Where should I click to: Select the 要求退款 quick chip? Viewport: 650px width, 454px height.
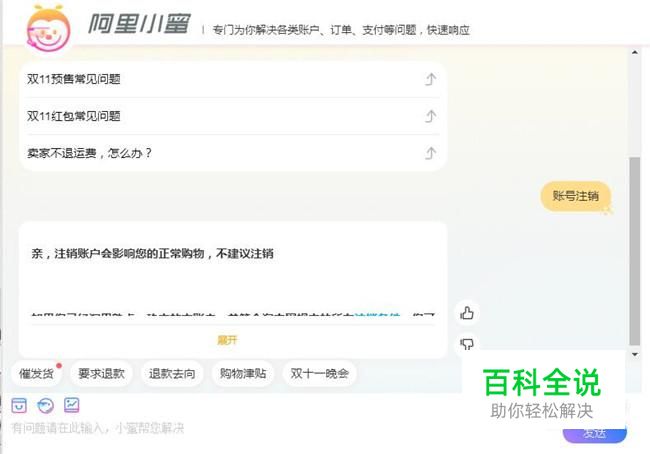(x=102, y=374)
